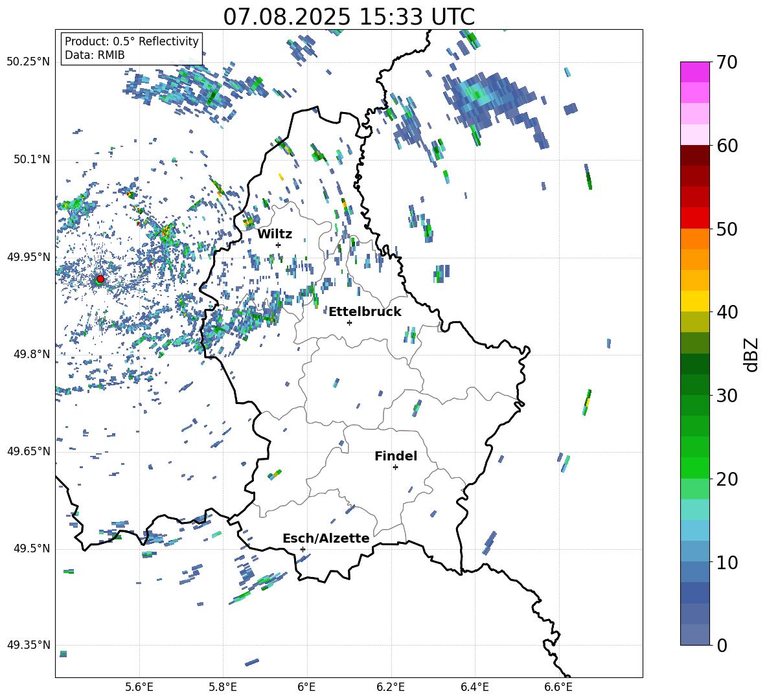Select the Wiltz city label
The height and width of the screenshot is (700, 767).
point(275,234)
